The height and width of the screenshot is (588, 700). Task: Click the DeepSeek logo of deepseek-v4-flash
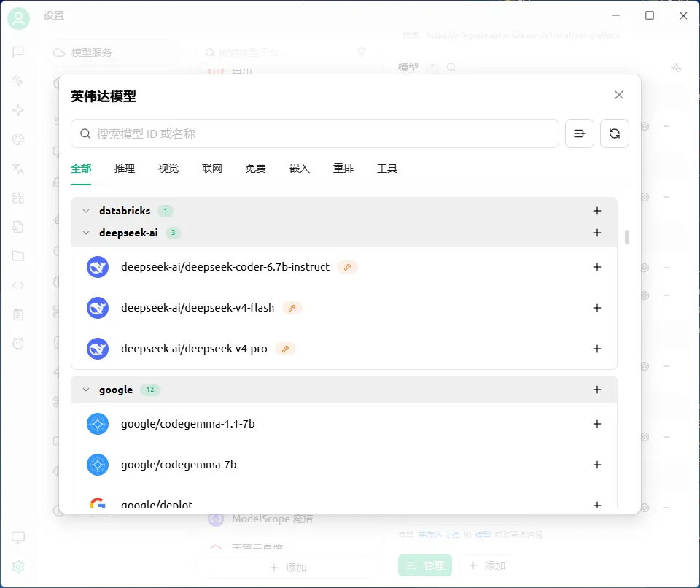(x=98, y=308)
